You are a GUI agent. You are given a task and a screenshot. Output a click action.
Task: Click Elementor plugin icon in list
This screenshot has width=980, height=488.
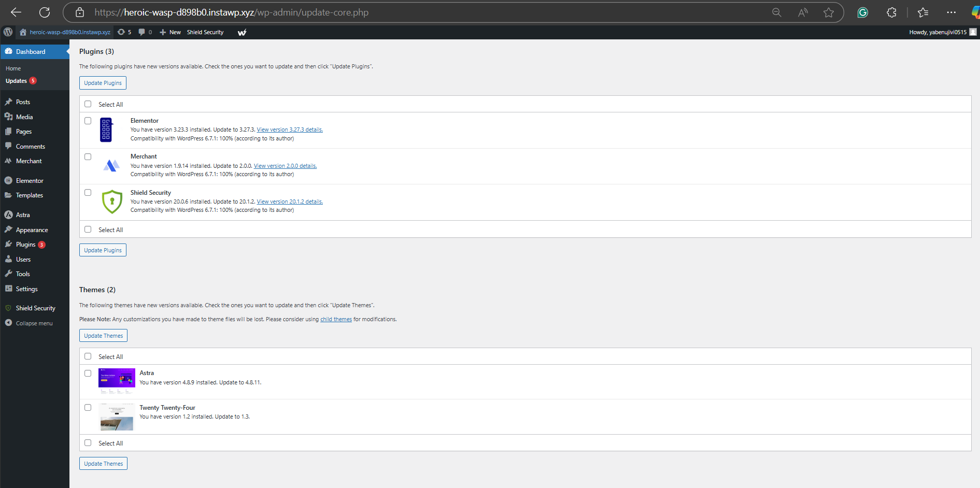click(106, 130)
